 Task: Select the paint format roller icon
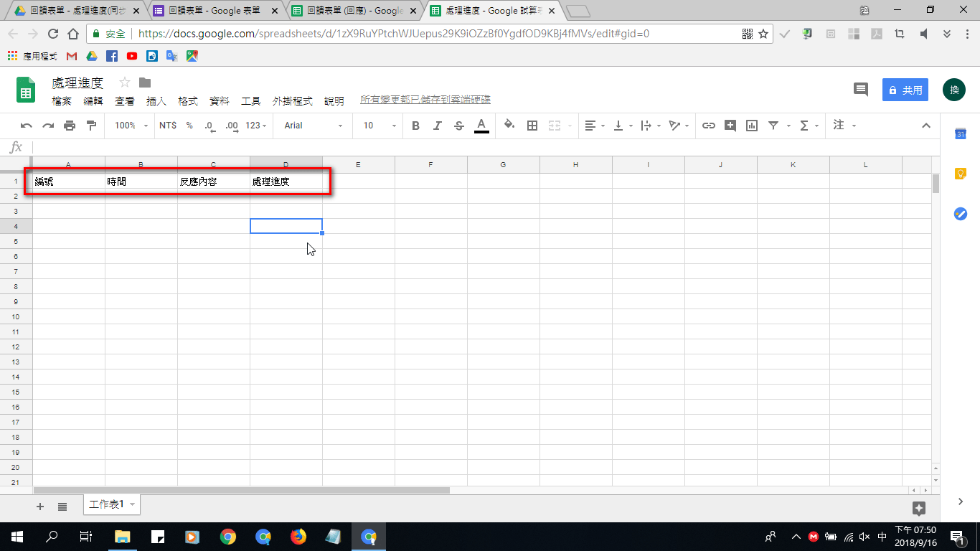pos(91,126)
